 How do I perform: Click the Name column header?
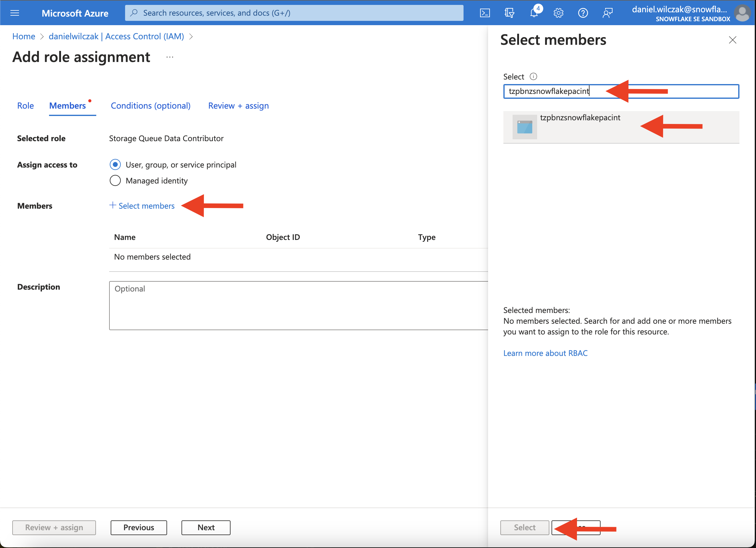(x=125, y=237)
